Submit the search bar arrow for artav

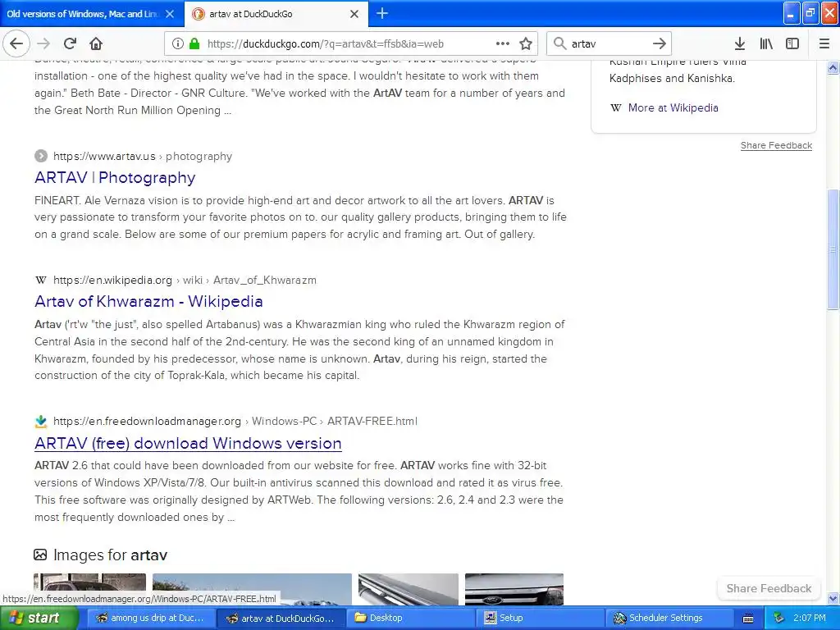click(x=660, y=43)
